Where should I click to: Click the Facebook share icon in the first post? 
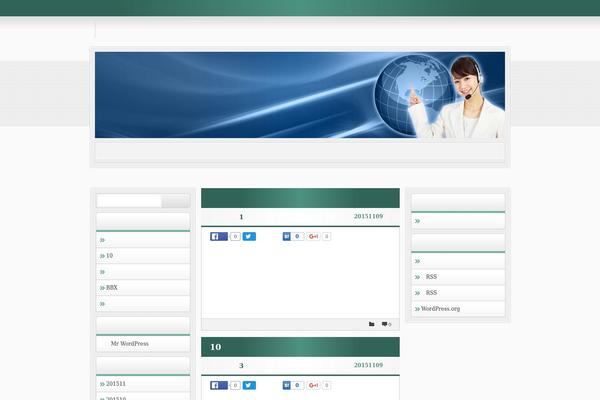point(219,237)
